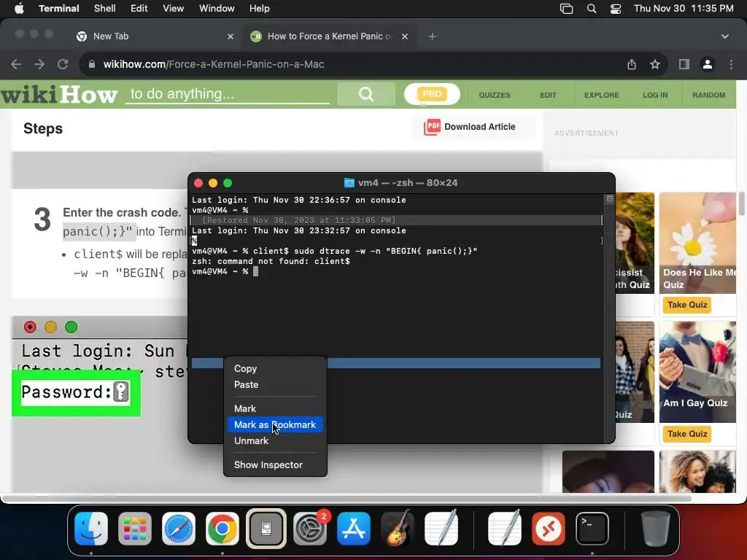Open QUIZZES in wikiHow header

(495, 95)
